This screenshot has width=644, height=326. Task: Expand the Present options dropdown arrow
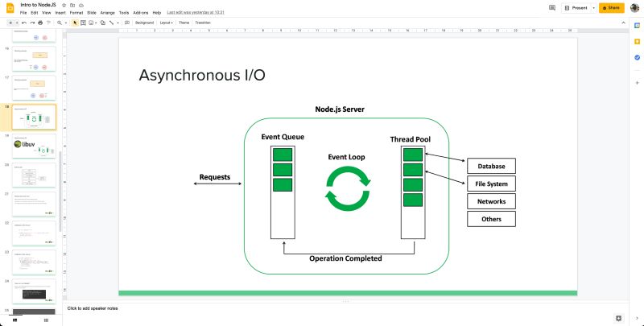593,8
